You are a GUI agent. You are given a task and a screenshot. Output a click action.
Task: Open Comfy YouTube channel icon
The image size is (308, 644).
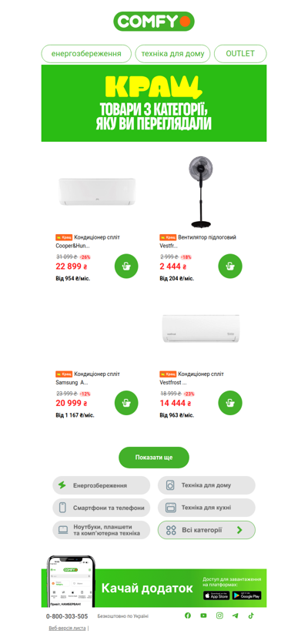pyautogui.click(x=203, y=615)
